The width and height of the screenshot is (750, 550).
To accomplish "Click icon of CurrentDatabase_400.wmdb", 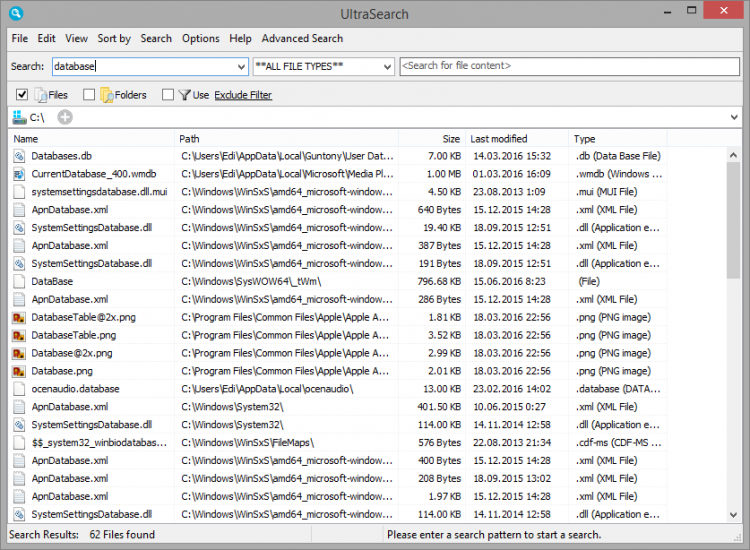I will (x=19, y=174).
